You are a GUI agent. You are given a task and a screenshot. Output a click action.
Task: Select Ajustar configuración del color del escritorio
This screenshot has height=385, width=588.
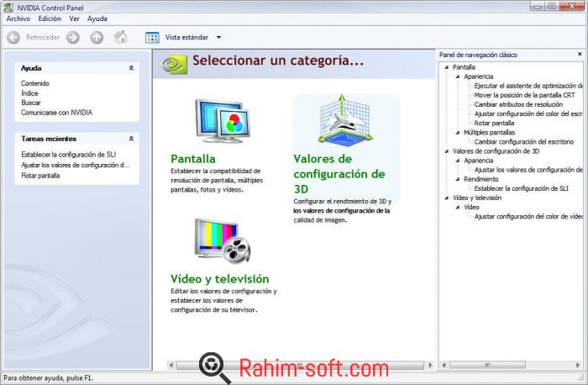click(528, 113)
